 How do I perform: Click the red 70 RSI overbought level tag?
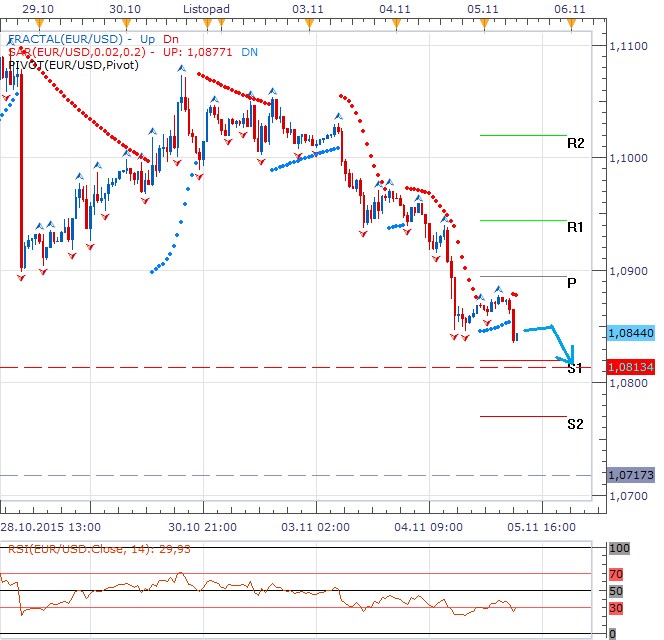click(x=618, y=574)
